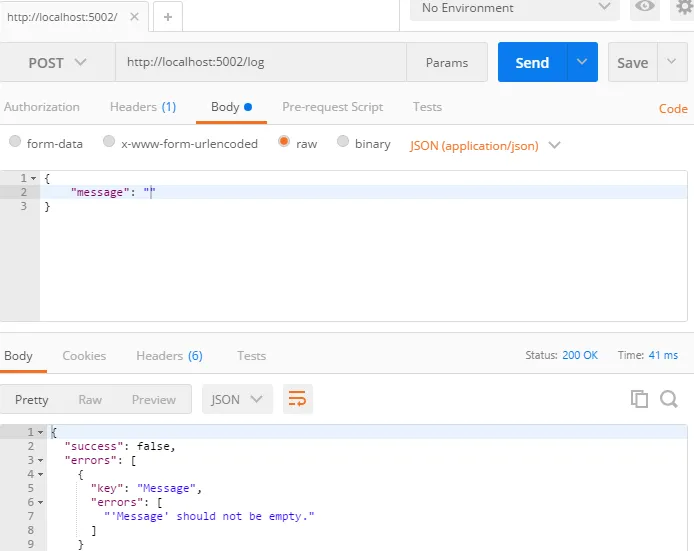Collapse the errors array fold arrow on line 3
The height and width of the screenshot is (551, 694).
39,460
